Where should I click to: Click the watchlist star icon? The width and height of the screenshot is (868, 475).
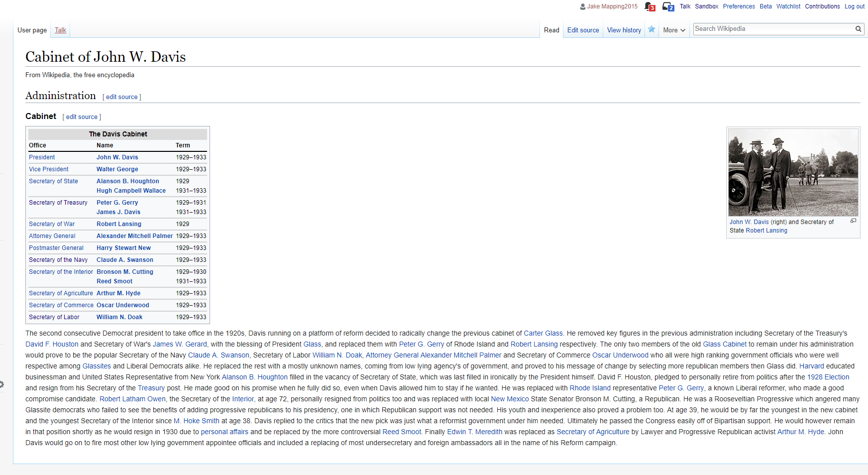point(651,29)
